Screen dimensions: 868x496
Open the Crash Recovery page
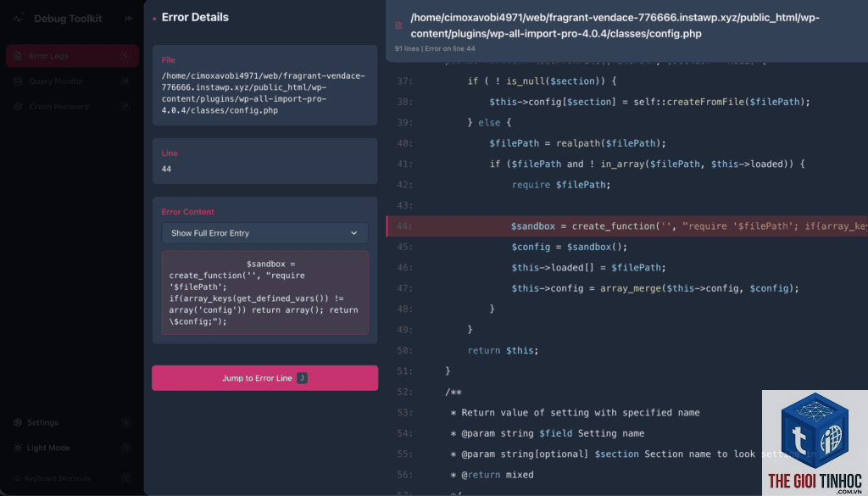pyautogui.click(x=72, y=106)
